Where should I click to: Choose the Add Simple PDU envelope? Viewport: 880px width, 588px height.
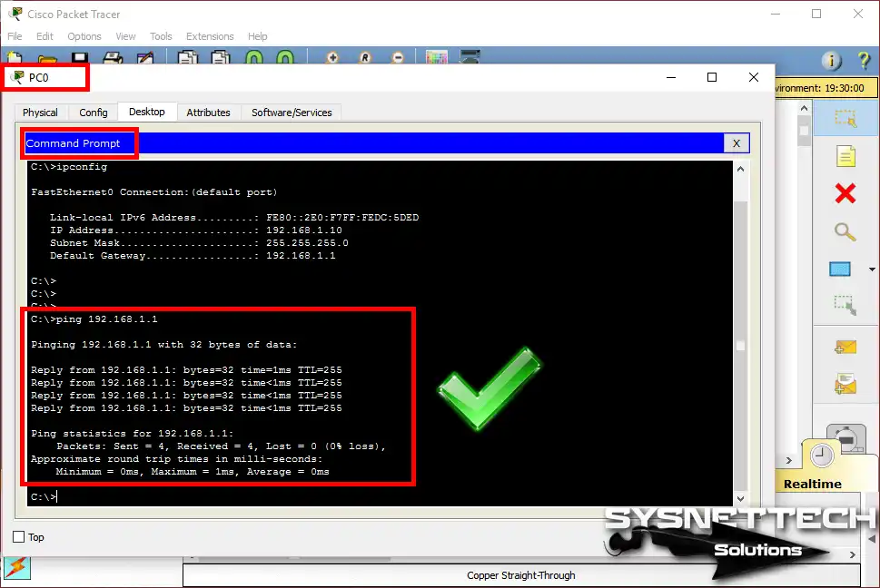tap(845, 347)
